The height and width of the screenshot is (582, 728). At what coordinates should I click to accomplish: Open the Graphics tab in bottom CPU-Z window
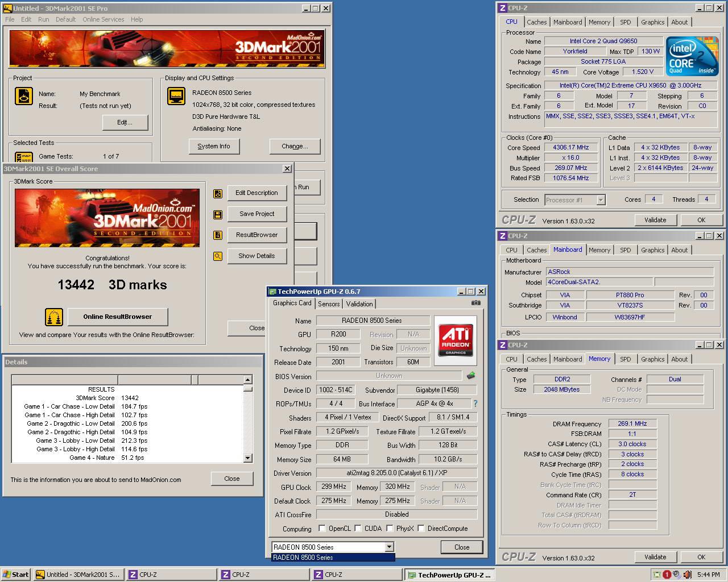coord(652,359)
